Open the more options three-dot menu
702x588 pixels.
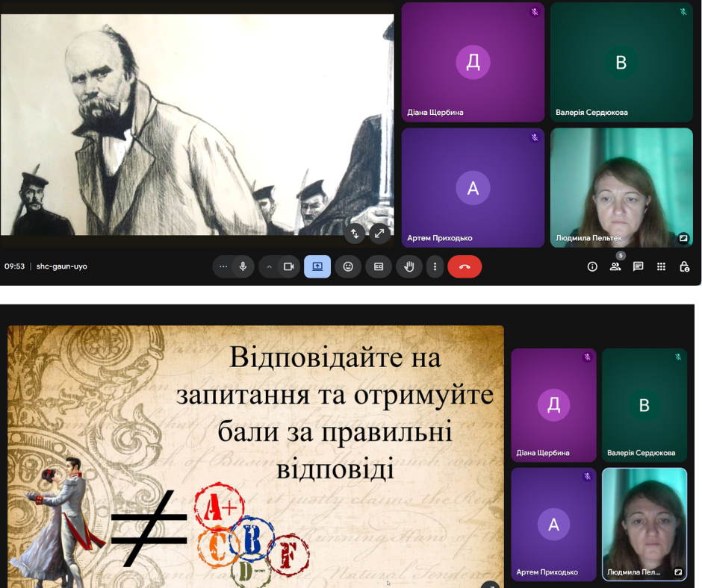tap(435, 266)
